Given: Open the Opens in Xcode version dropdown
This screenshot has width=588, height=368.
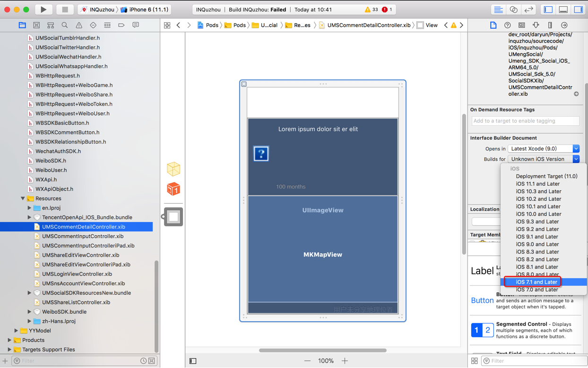Looking at the screenshot, I should (x=544, y=149).
